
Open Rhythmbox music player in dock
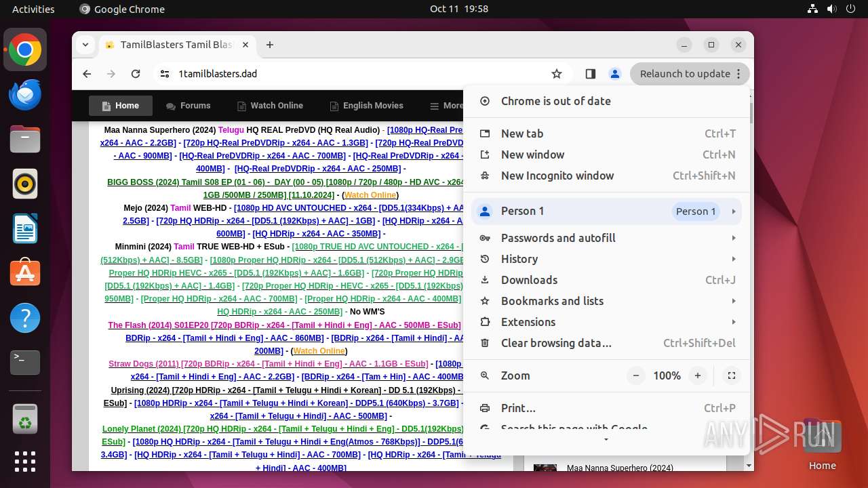[25, 184]
